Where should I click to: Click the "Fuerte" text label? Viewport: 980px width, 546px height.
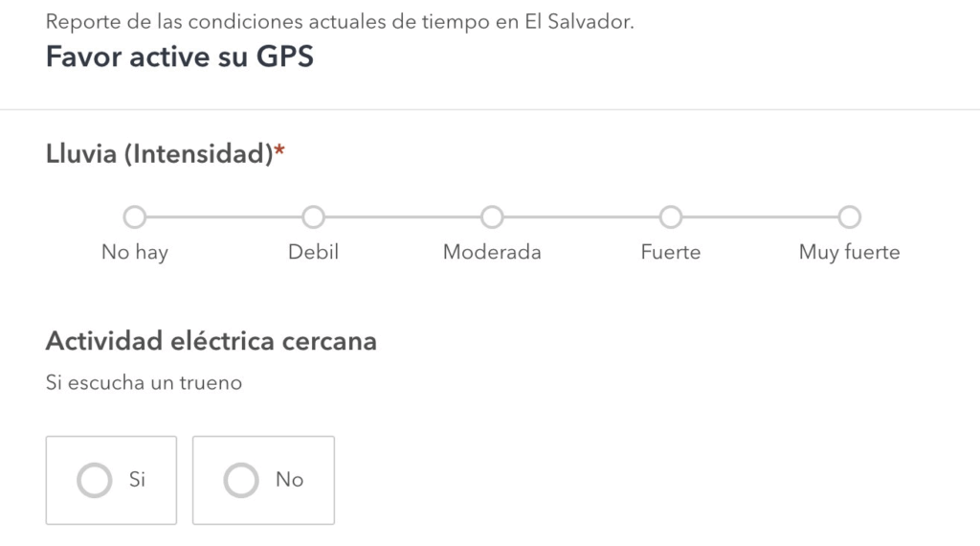(671, 252)
